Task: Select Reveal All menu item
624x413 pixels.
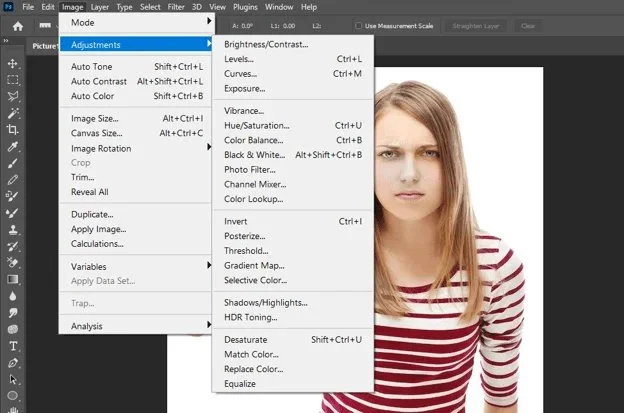Action: click(135, 192)
